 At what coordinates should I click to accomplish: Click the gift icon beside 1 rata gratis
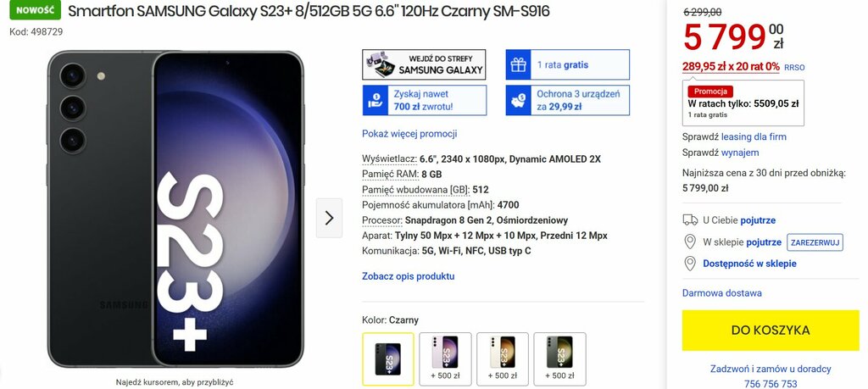point(518,64)
